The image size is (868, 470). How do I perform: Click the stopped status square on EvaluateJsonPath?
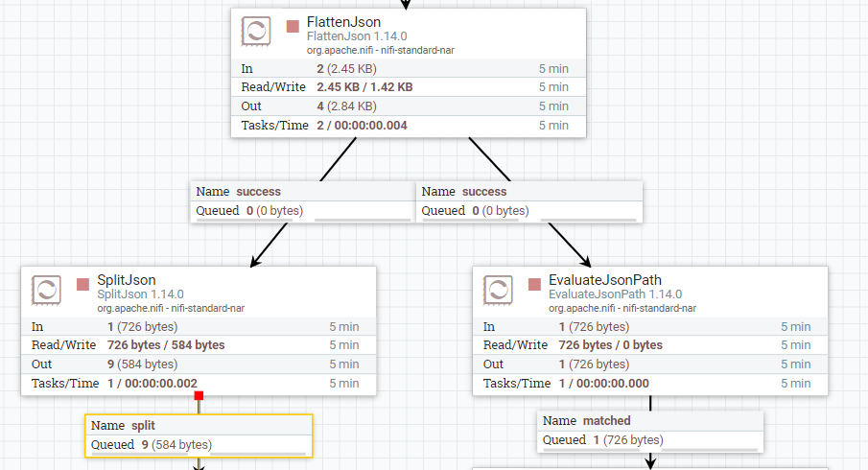[535, 285]
